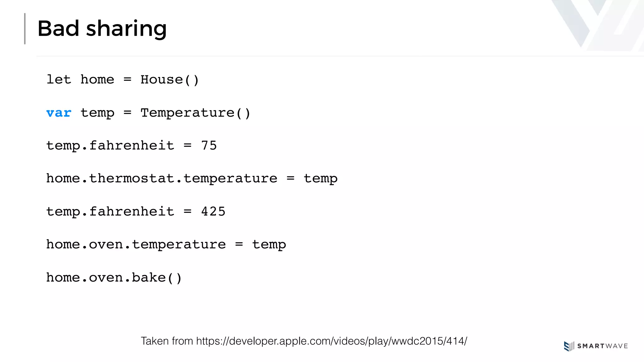Click the gray vertical bar beside title
Screen dimensions: 644x362
click(25, 29)
